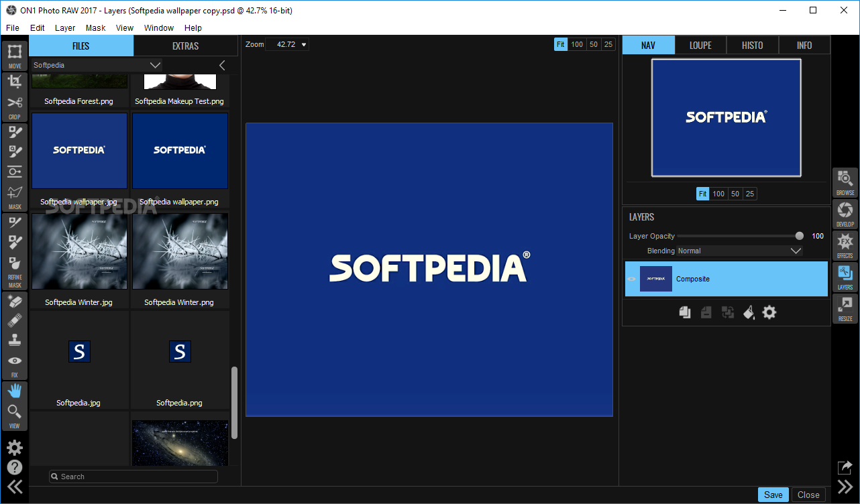Set navigator zoom to 100

718,194
